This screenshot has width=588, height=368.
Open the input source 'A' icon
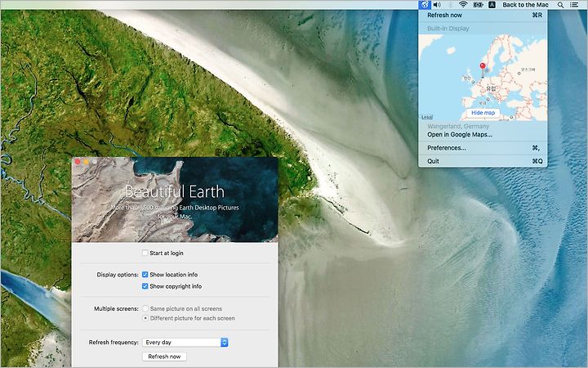tap(492, 5)
